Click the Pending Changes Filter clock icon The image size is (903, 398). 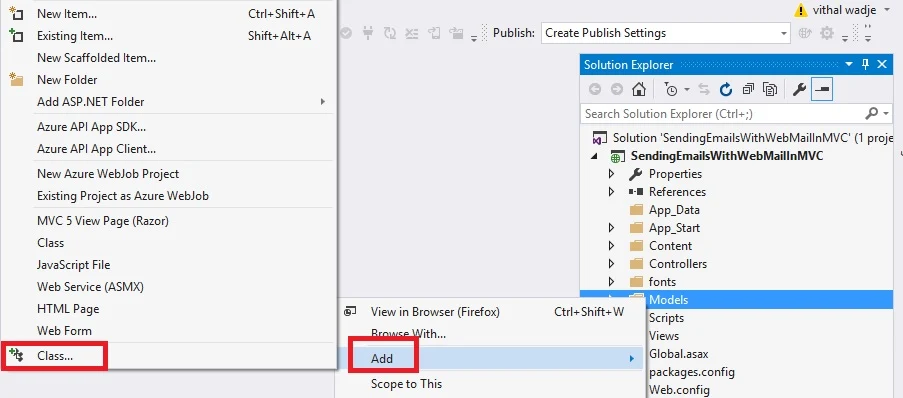coord(671,89)
